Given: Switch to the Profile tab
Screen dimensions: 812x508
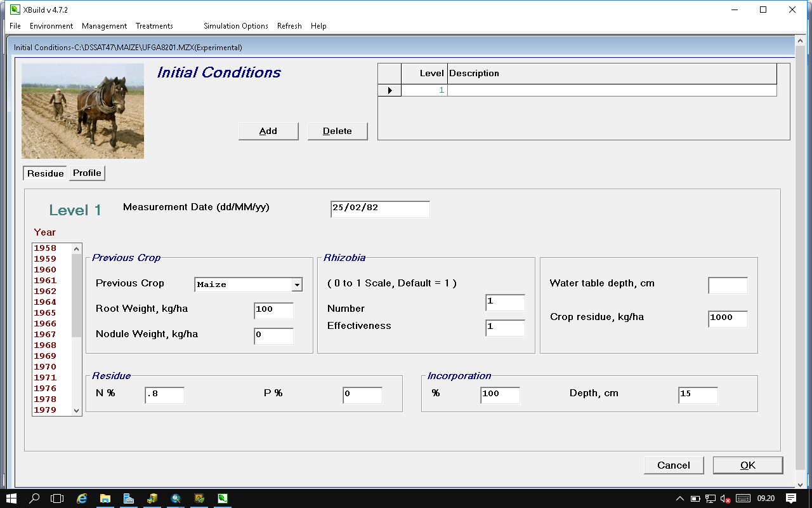Looking at the screenshot, I should coord(87,173).
